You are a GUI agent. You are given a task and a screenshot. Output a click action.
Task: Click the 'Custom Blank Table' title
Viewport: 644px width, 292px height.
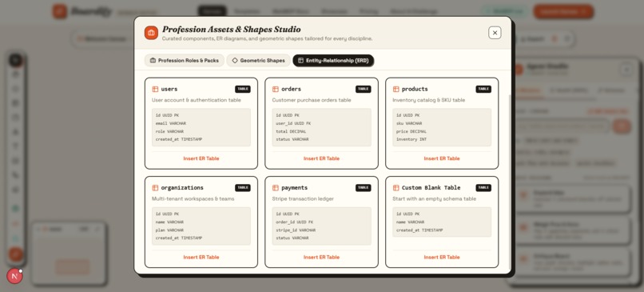[431, 187]
